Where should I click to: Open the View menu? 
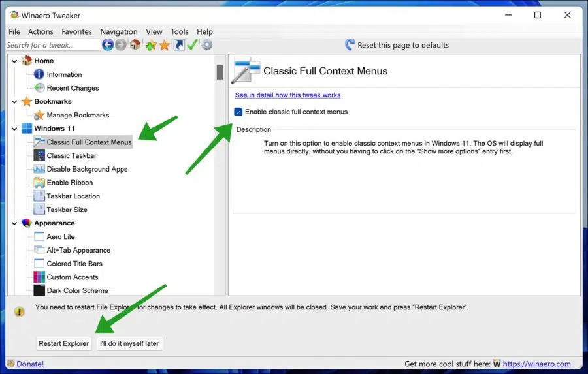pos(154,31)
